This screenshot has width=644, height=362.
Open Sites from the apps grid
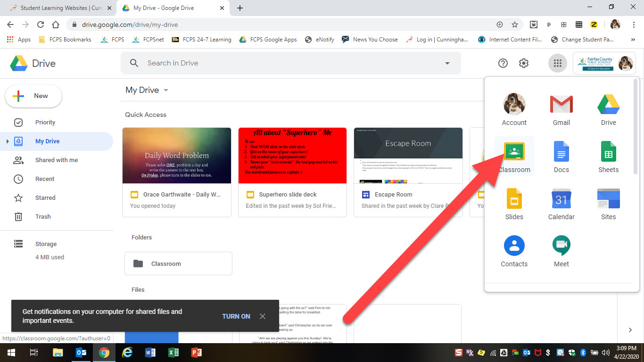coord(608,203)
